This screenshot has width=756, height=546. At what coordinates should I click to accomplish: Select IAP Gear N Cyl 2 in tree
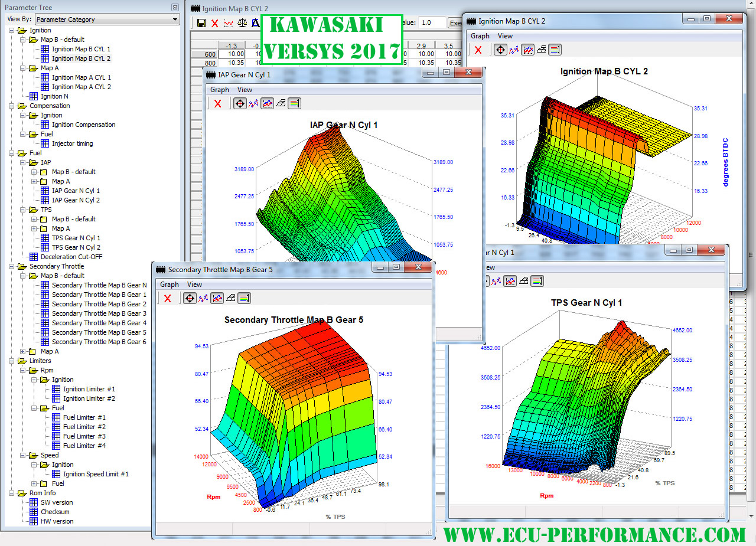pos(76,200)
